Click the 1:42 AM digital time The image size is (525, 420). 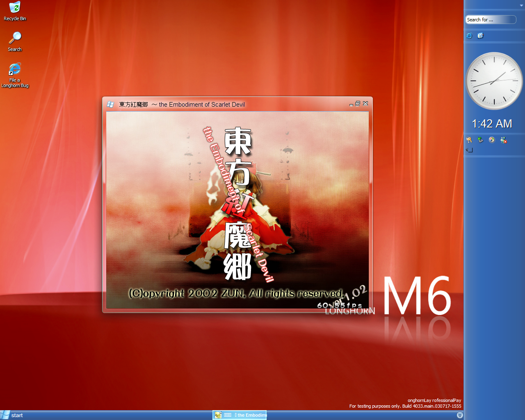click(492, 123)
